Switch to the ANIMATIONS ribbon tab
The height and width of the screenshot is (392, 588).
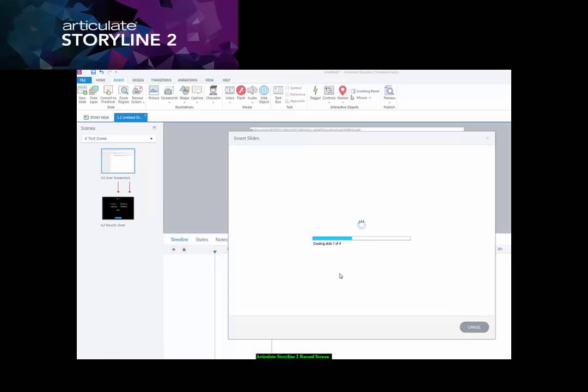(x=187, y=80)
